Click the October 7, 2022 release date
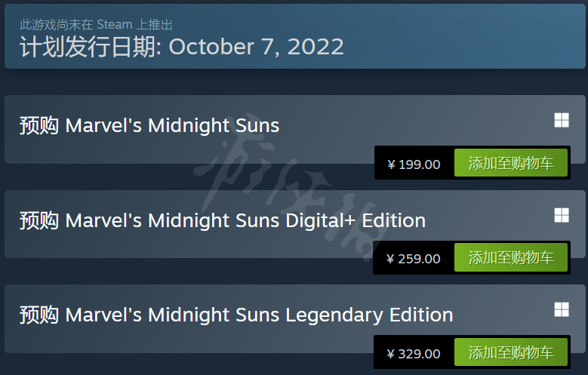This screenshot has height=375, width=588. (256, 47)
